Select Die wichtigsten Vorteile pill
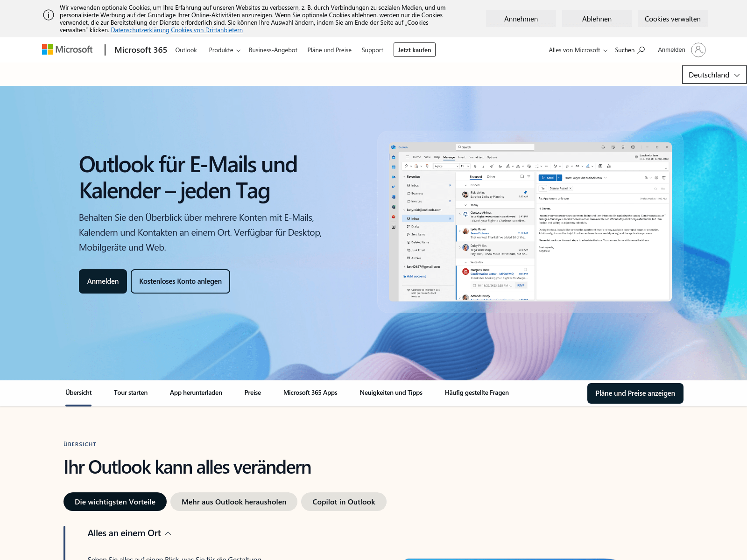 coord(115,502)
